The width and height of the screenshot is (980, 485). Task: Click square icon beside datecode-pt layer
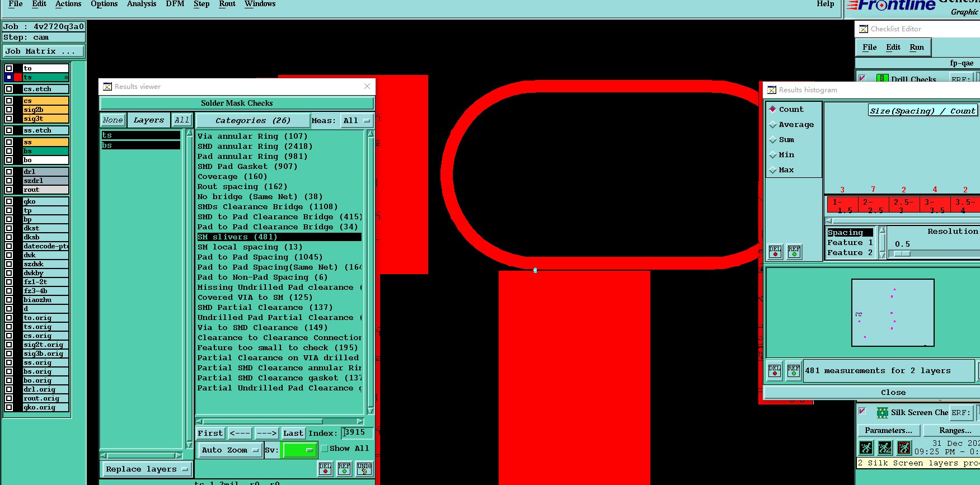click(9, 246)
